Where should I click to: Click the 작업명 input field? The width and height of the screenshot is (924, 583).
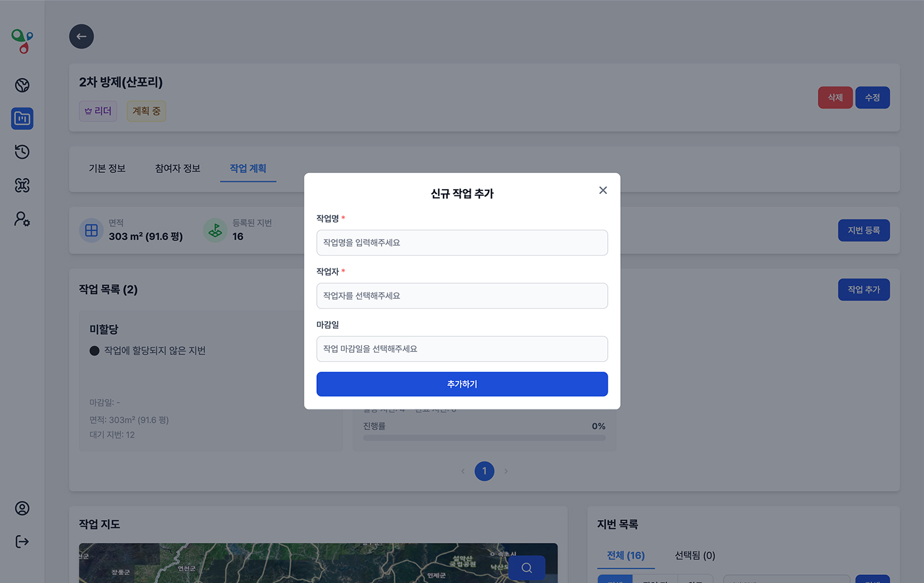pos(462,243)
